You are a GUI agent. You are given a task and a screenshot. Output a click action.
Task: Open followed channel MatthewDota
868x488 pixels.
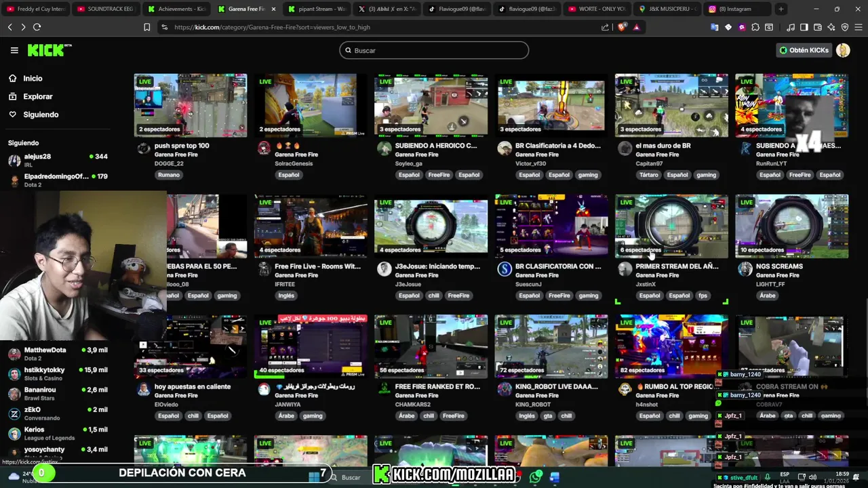[x=58, y=353]
